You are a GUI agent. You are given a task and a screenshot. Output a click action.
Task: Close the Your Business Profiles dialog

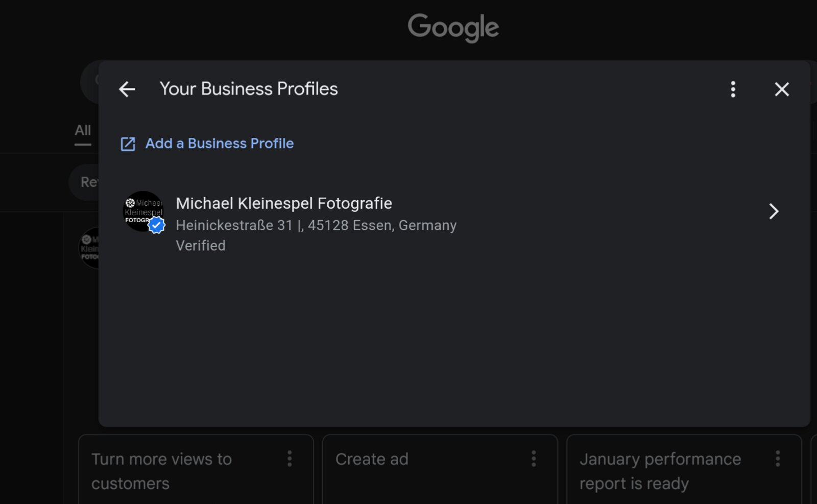tap(782, 89)
